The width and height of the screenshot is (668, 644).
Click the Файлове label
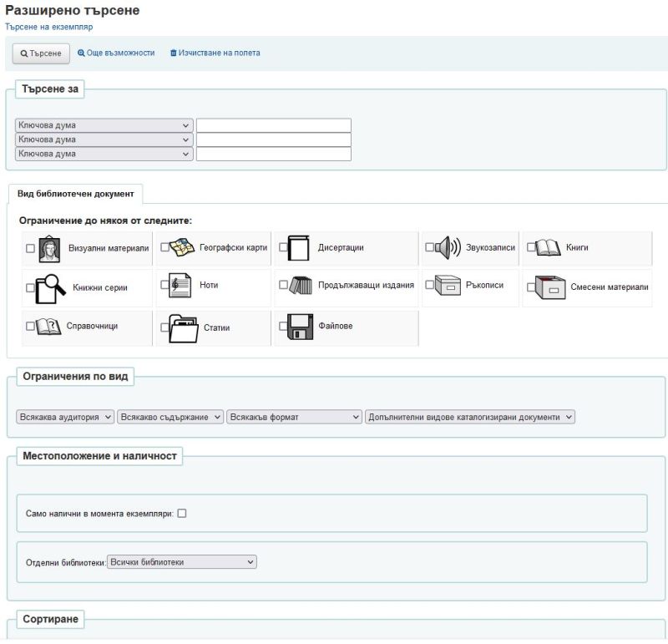[x=336, y=326]
